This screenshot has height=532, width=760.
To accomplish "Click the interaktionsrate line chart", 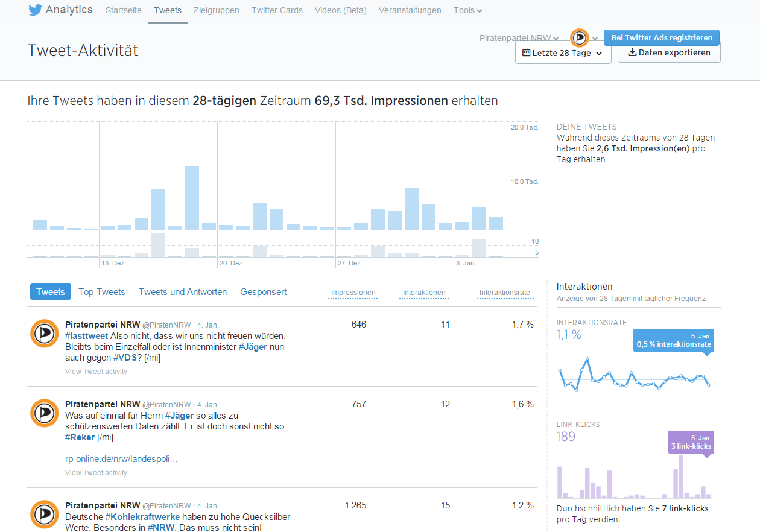I will coord(634,374).
